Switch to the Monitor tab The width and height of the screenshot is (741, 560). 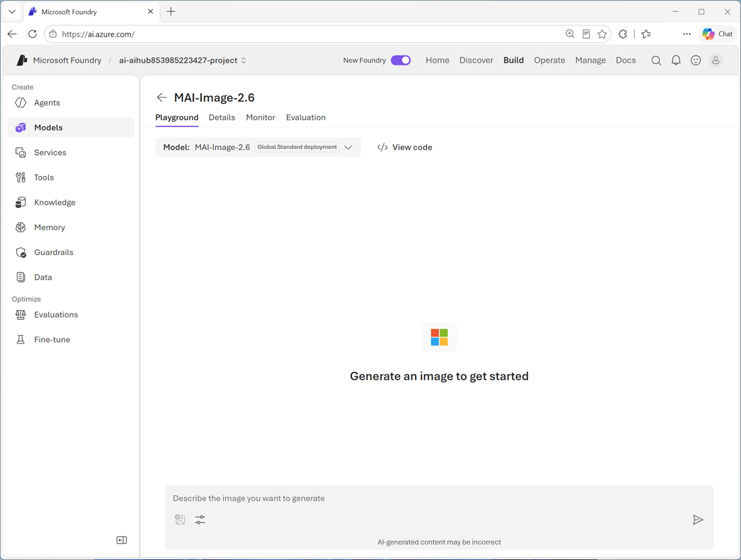click(261, 117)
